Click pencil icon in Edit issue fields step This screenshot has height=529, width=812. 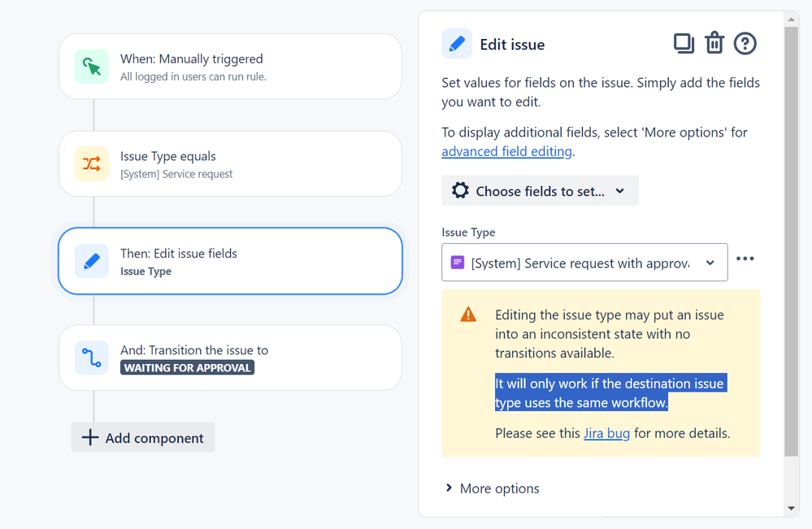point(92,261)
